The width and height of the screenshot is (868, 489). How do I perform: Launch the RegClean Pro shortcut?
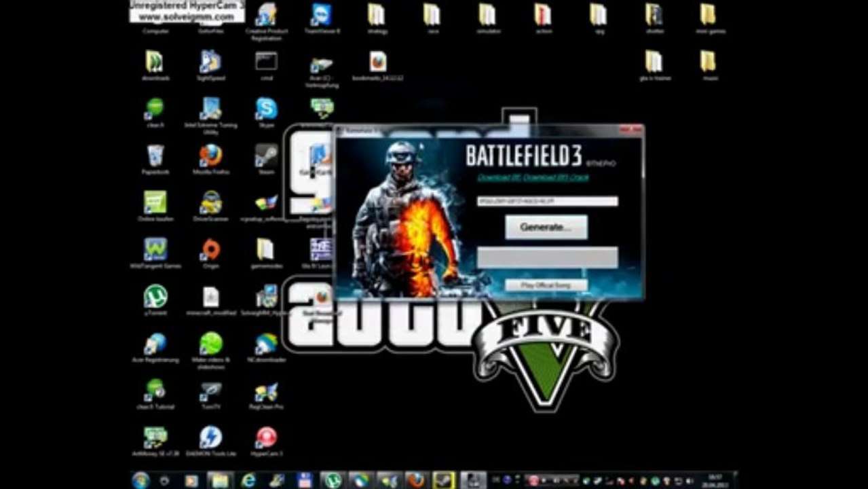266,395
